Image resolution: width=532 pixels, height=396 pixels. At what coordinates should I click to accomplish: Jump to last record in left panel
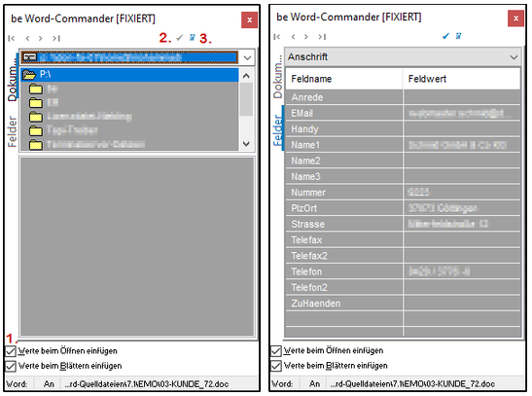click(x=56, y=38)
